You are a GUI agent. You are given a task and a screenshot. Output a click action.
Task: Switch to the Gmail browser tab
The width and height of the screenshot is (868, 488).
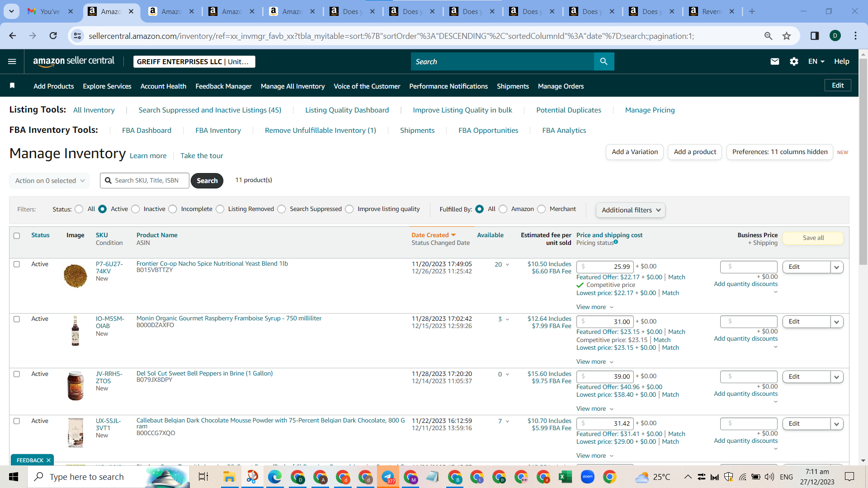click(x=50, y=12)
